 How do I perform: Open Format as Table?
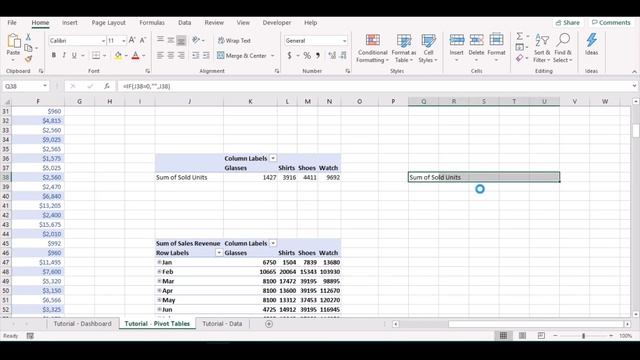pos(404,48)
